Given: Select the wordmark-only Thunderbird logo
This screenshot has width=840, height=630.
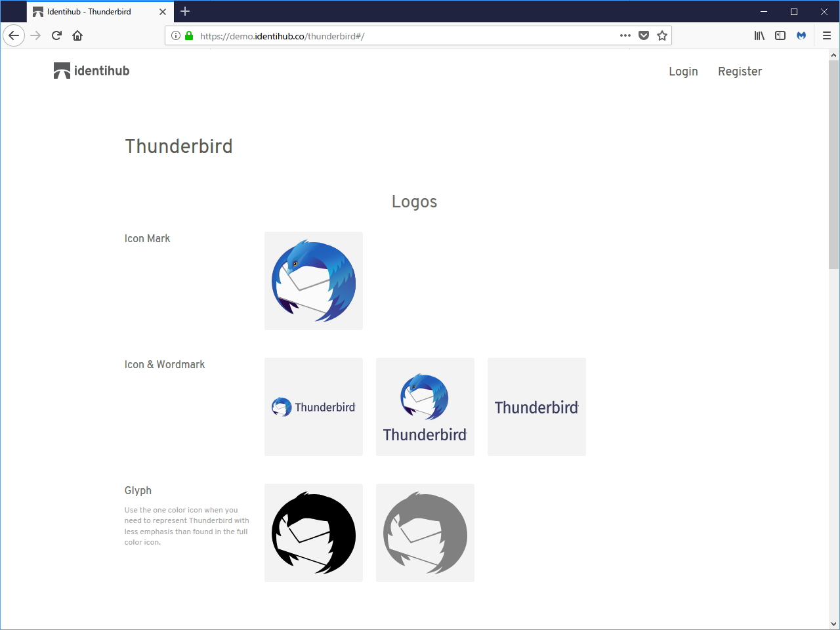Looking at the screenshot, I should click(x=537, y=407).
